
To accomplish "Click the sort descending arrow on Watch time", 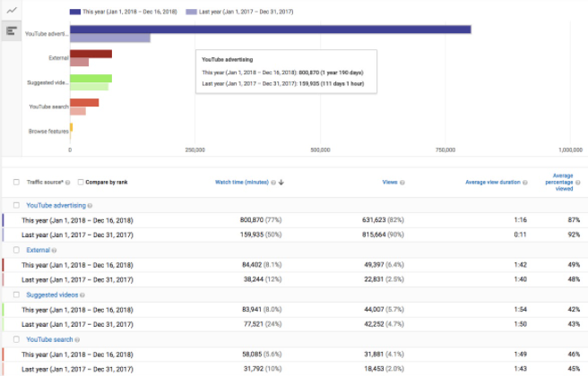I will click(x=281, y=183).
